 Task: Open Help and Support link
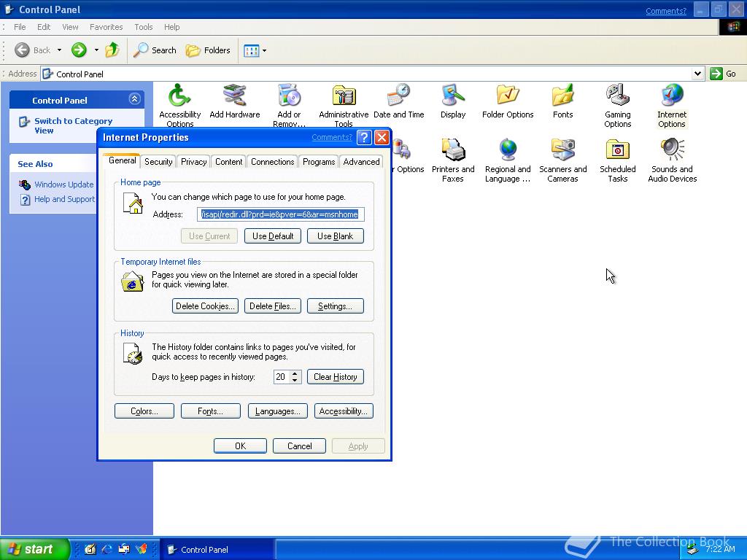[64, 199]
